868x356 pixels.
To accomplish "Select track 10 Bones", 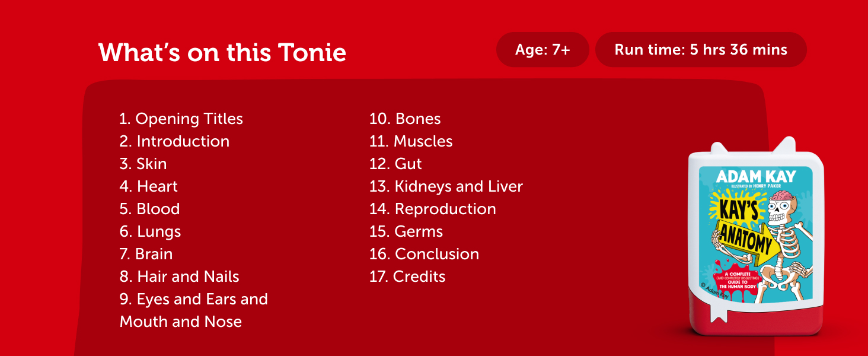I will click(x=405, y=119).
